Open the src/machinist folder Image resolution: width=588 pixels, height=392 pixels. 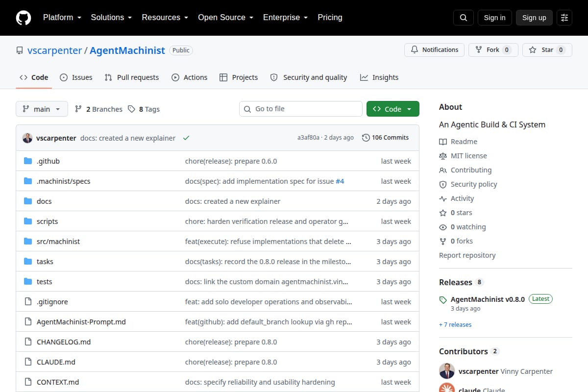(x=58, y=242)
